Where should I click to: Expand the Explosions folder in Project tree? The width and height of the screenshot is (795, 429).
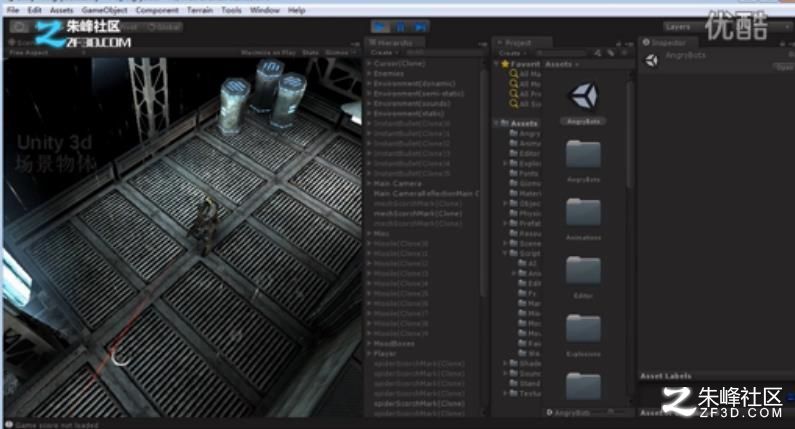pyautogui.click(x=505, y=163)
